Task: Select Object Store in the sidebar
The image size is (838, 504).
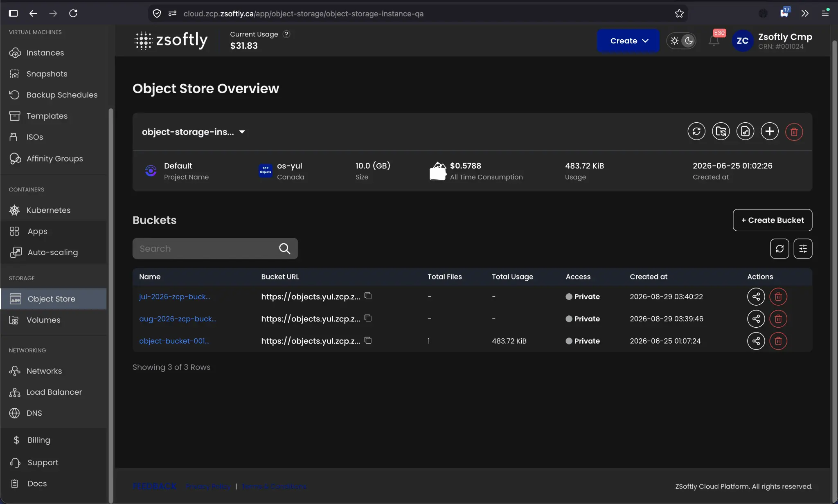Action: [54, 299]
